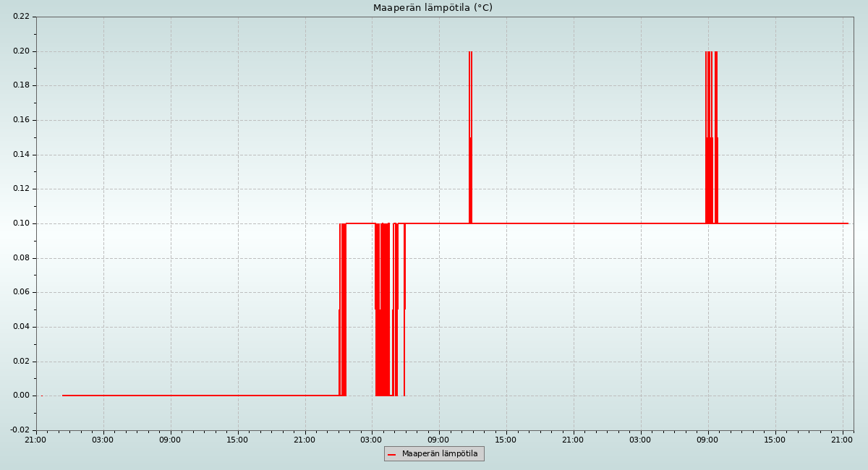Select the 0.20 y-axis tick label
The image size is (868, 470).
click(x=21, y=51)
